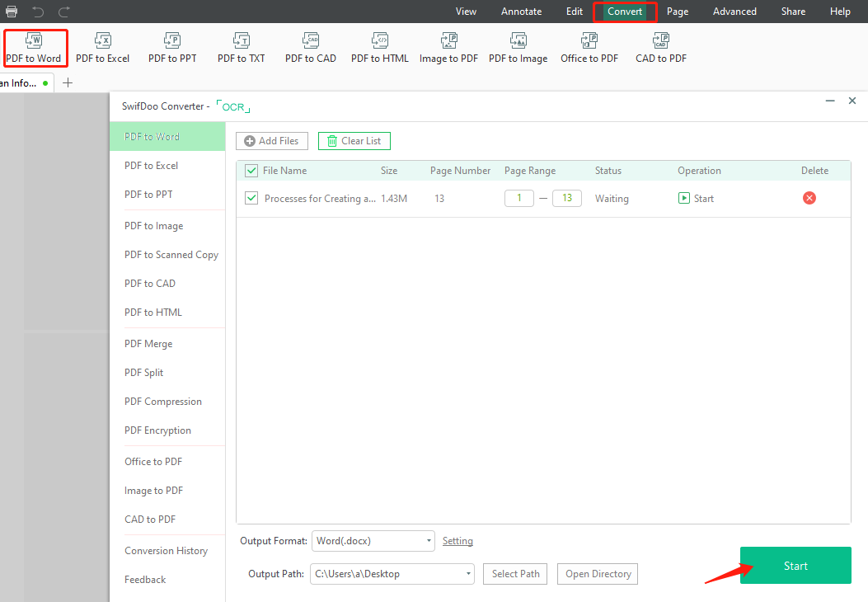
Task: Click the Open Directory button
Action: [x=598, y=574]
